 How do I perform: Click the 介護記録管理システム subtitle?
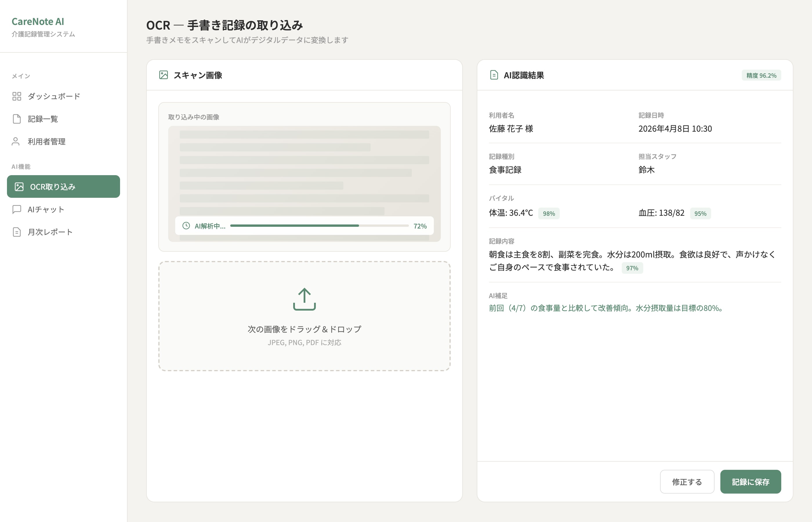coord(43,34)
